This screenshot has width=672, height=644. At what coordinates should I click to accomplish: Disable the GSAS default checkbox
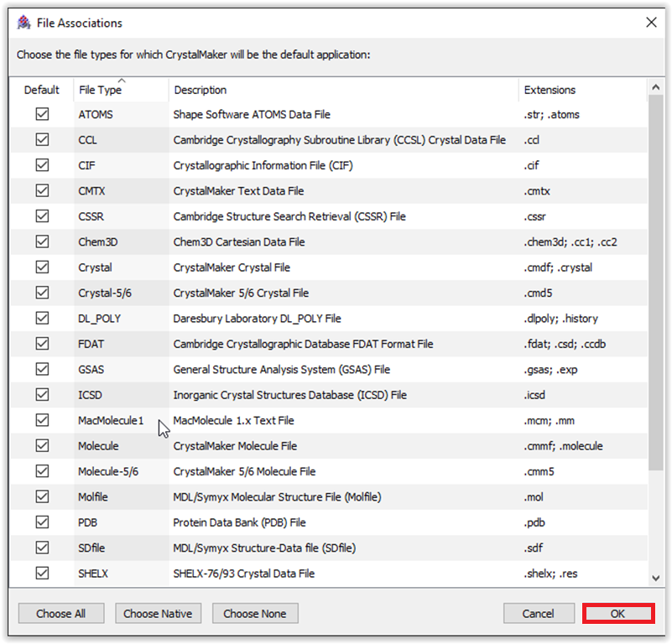42,369
